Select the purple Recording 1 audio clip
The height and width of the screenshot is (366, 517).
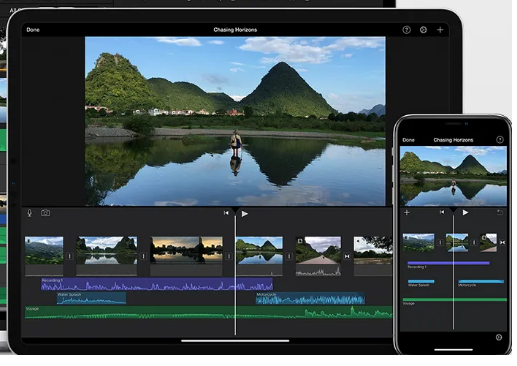coord(157,284)
